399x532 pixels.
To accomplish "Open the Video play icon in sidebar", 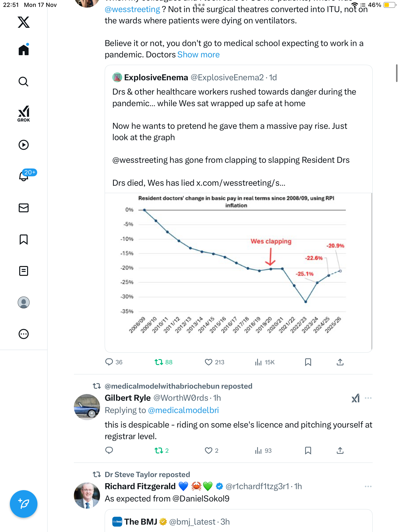I will point(24,145).
